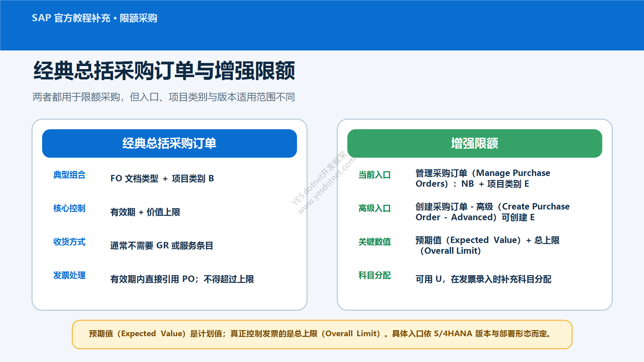Click the green '增强限额' card header
This screenshot has width=644, height=362.
click(475, 143)
